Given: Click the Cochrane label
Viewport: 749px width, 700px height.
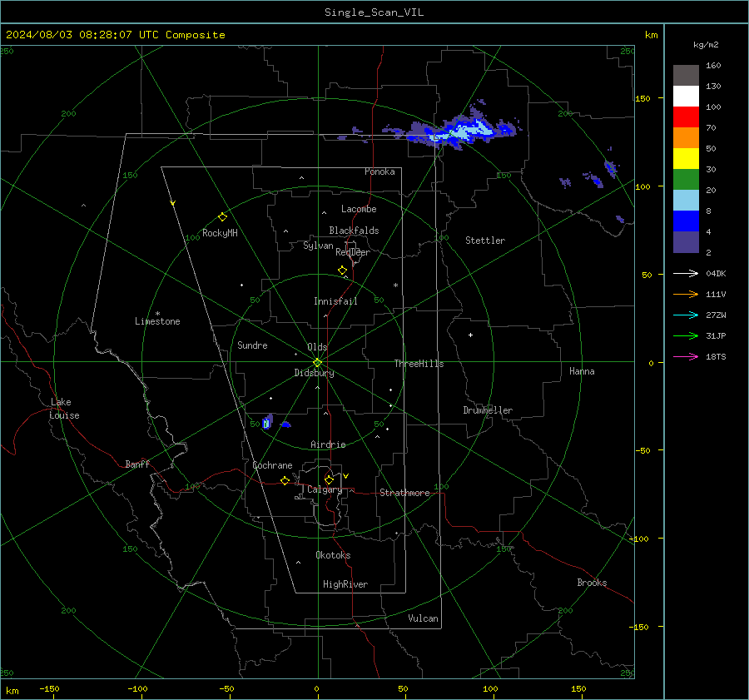Looking at the screenshot, I should click(x=272, y=465).
